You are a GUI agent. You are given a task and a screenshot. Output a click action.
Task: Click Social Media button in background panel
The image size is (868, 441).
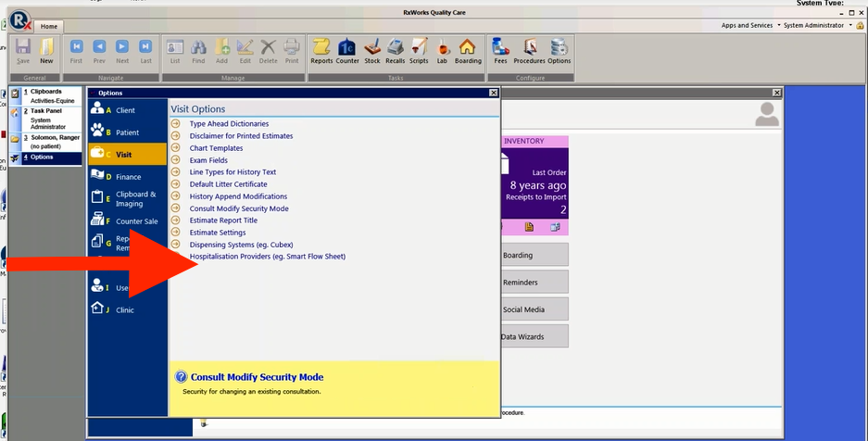pyautogui.click(x=535, y=309)
